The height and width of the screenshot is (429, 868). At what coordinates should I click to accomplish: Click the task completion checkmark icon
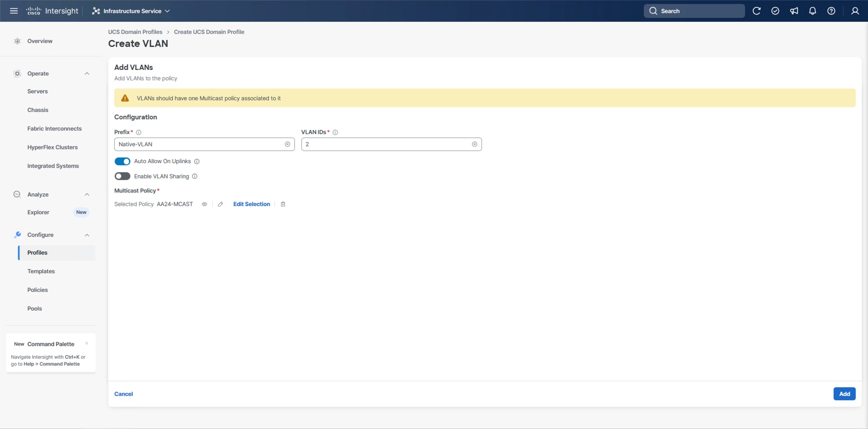tap(776, 11)
